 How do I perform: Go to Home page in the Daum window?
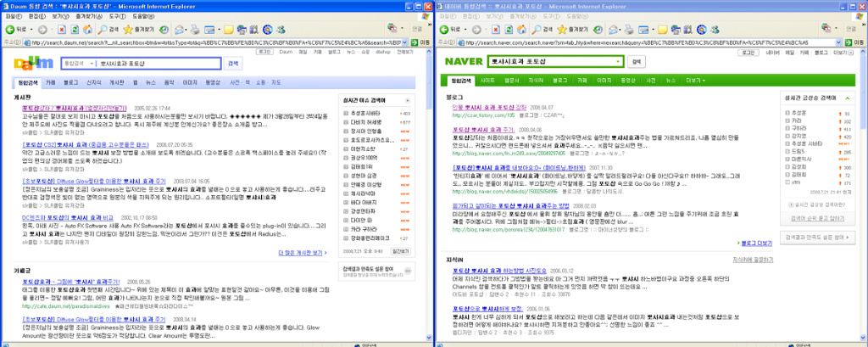point(87,30)
